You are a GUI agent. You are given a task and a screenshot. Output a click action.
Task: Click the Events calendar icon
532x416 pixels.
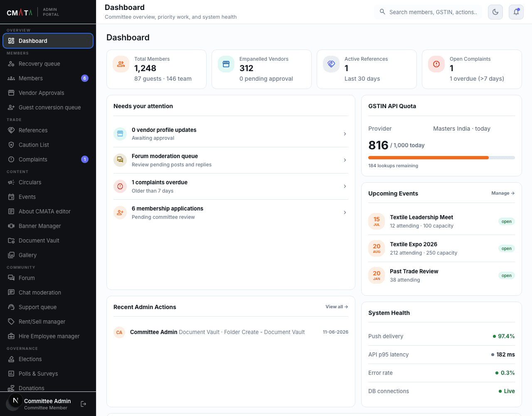point(11,197)
